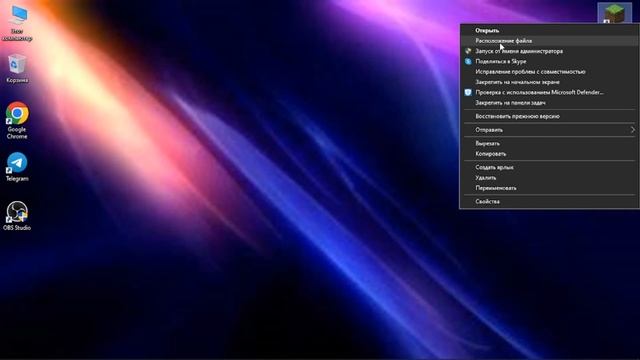Select the Google Chrome desktop shortcut

(17, 120)
